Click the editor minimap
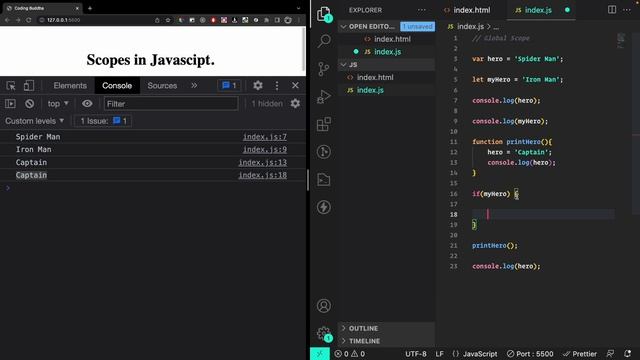 tap(621, 41)
